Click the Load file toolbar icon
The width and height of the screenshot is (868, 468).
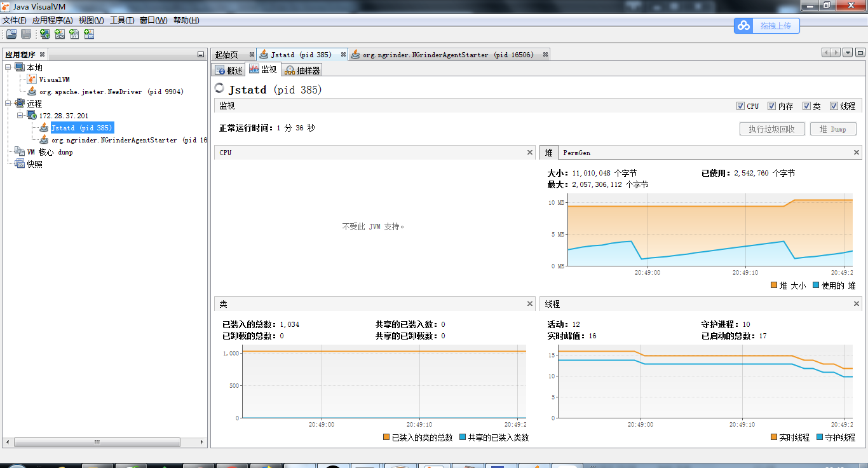[x=11, y=34]
